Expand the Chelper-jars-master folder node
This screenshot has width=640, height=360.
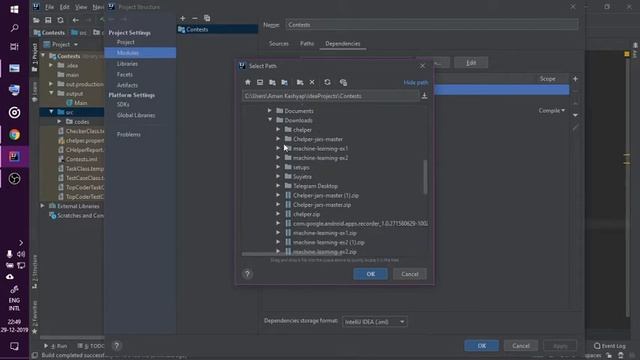278,139
